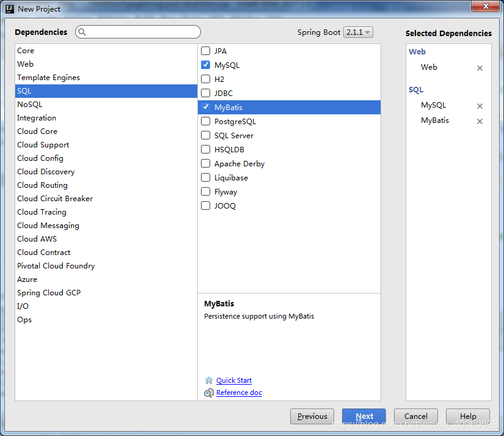The image size is (504, 436).
Task: Click the IntelliJ logo in title bar
Action: coord(10,9)
